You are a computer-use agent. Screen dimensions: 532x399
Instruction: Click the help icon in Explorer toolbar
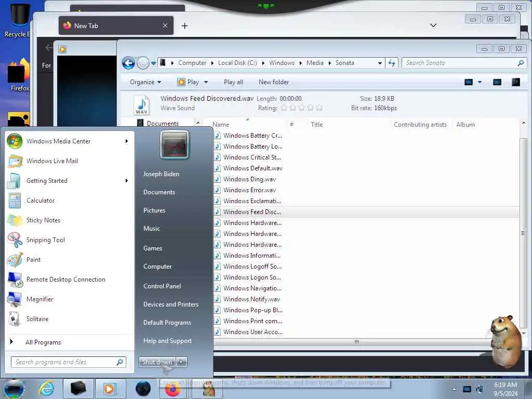pyautogui.click(x=516, y=82)
